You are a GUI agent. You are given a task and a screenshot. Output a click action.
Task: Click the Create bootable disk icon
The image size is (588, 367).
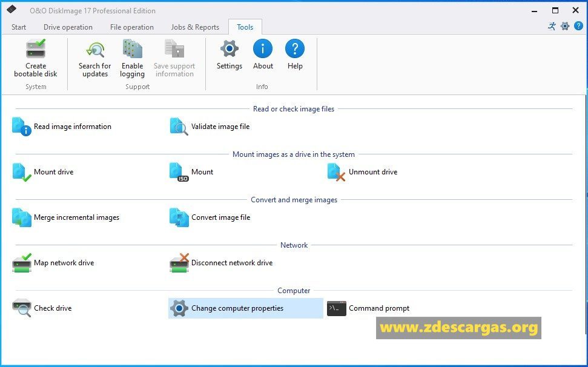tap(36, 48)
